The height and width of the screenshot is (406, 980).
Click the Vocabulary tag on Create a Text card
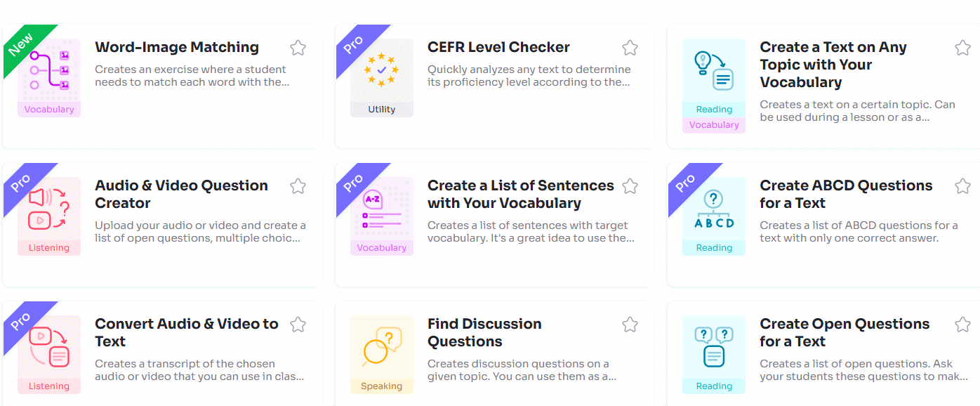pyautogui.click(x=714, y=125)
